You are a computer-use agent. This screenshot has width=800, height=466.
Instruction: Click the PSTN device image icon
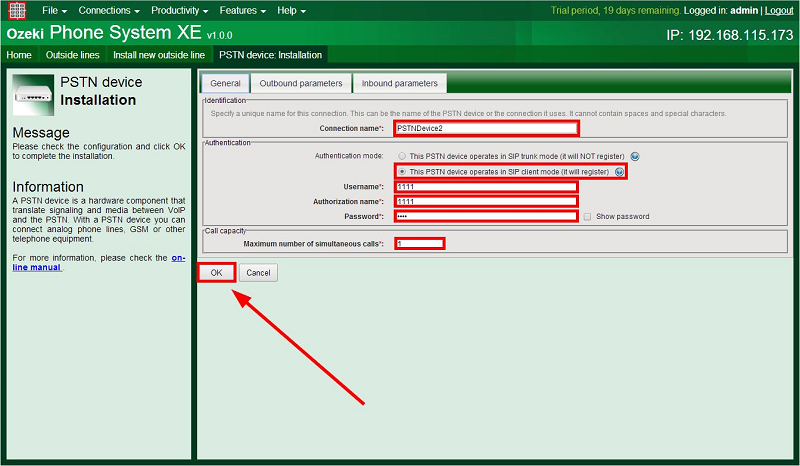33,95
